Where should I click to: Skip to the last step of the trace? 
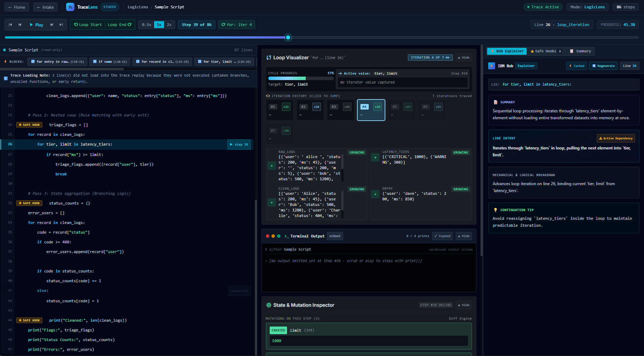[61, 25]
